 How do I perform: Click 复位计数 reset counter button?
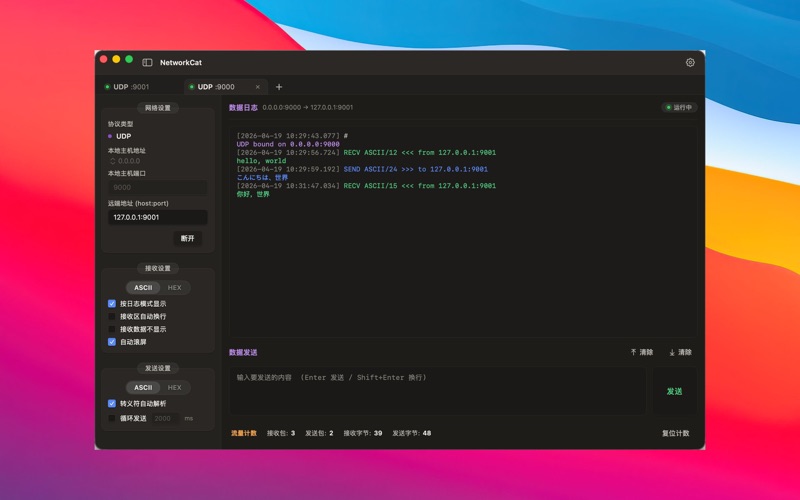tap(676, 433)
